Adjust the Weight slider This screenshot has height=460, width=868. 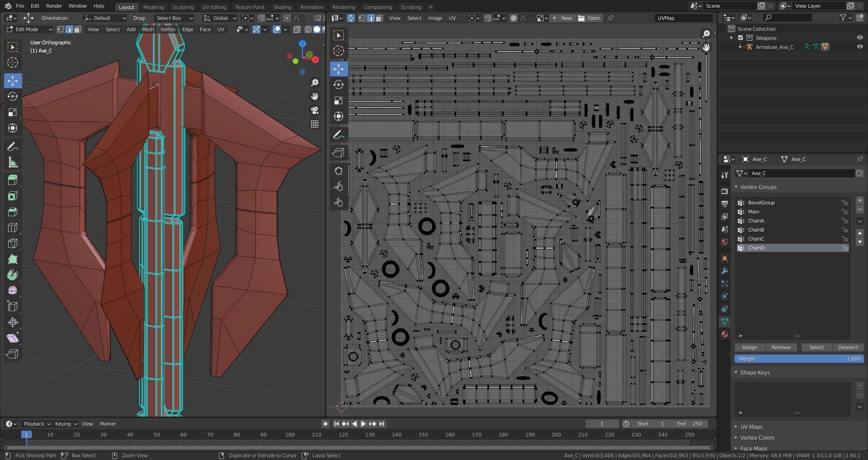799,359
